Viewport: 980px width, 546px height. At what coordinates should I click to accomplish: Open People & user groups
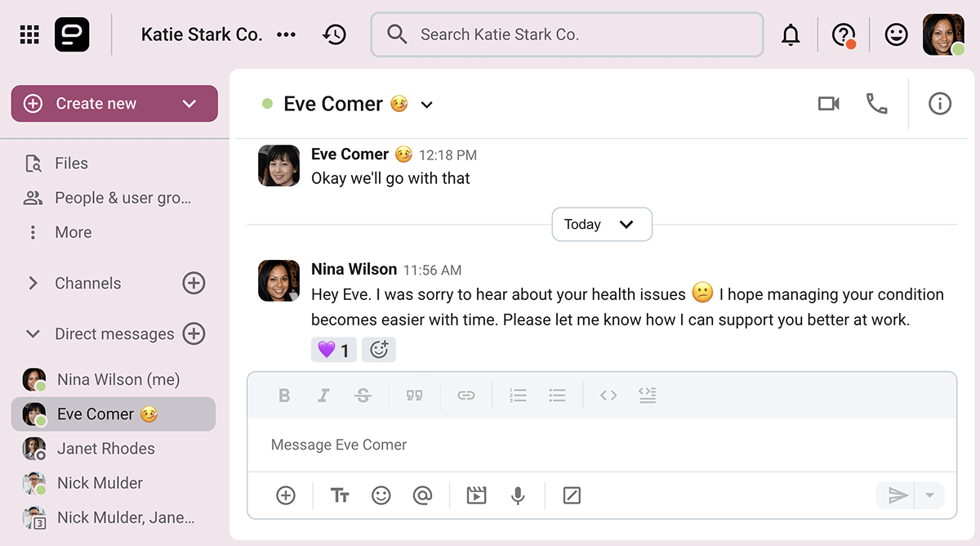point(122,198)
